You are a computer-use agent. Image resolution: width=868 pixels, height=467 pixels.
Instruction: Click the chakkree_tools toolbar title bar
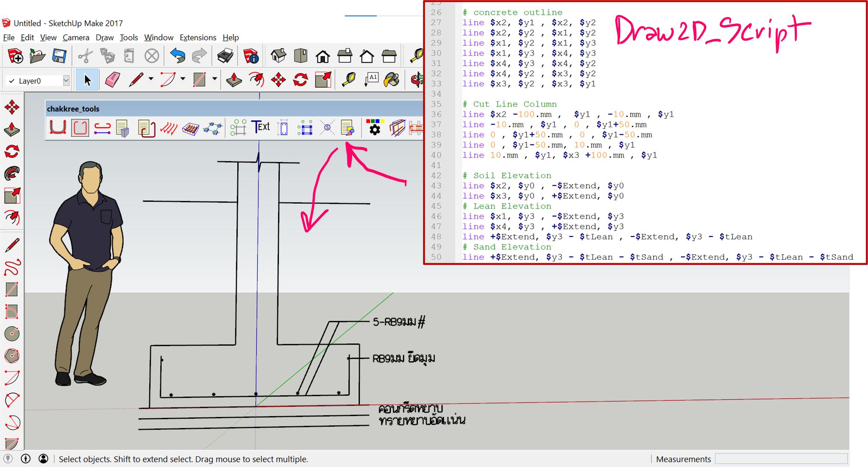pos(234,108)
